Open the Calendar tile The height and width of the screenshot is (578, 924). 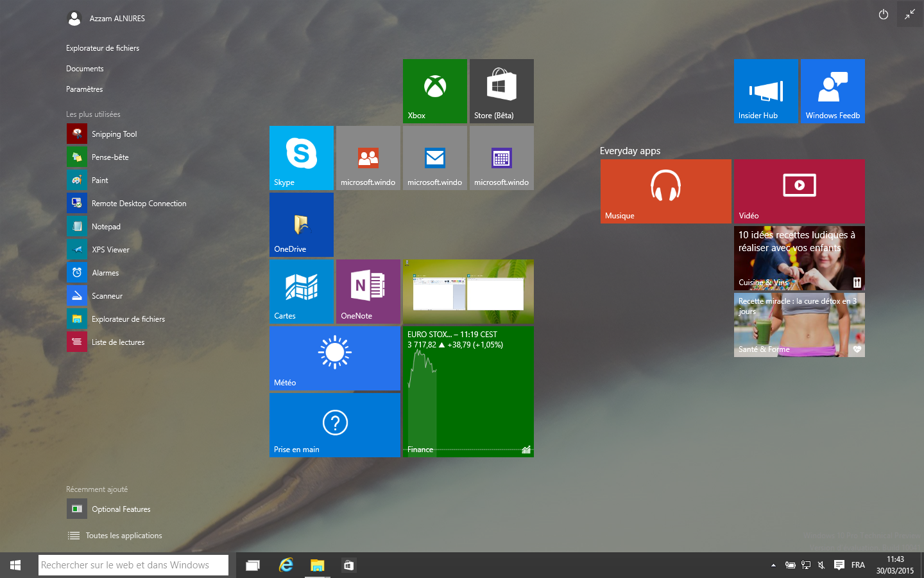click(502, 158)
